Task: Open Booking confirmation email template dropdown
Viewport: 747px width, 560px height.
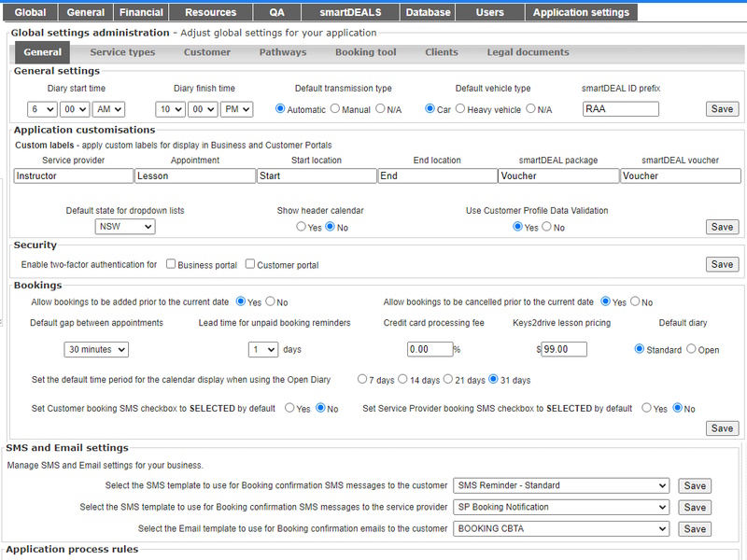Action: coord(561,529)
